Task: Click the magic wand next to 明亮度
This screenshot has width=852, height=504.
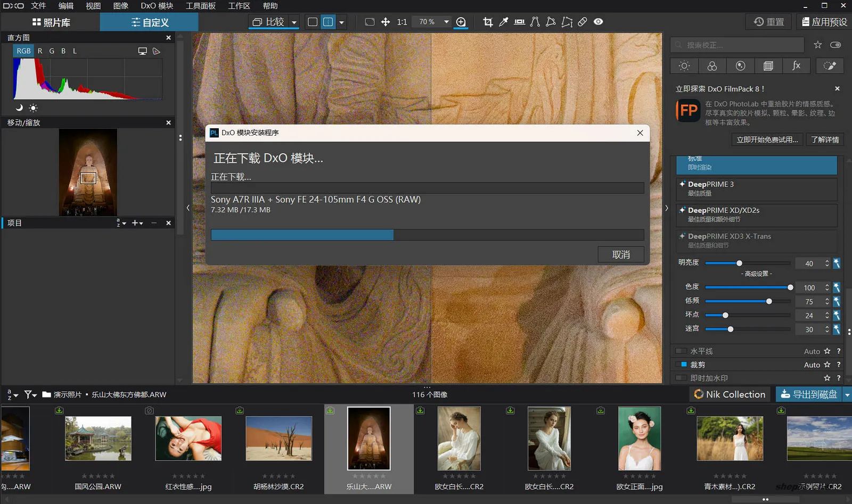Action: tap(837, 263)
